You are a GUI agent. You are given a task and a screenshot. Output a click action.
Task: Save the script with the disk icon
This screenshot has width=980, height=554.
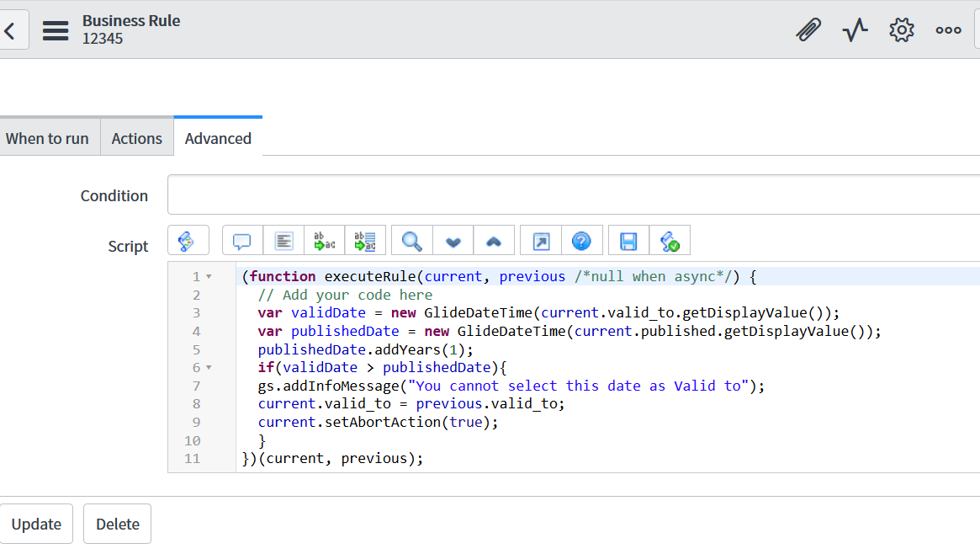tap(628, 241)
